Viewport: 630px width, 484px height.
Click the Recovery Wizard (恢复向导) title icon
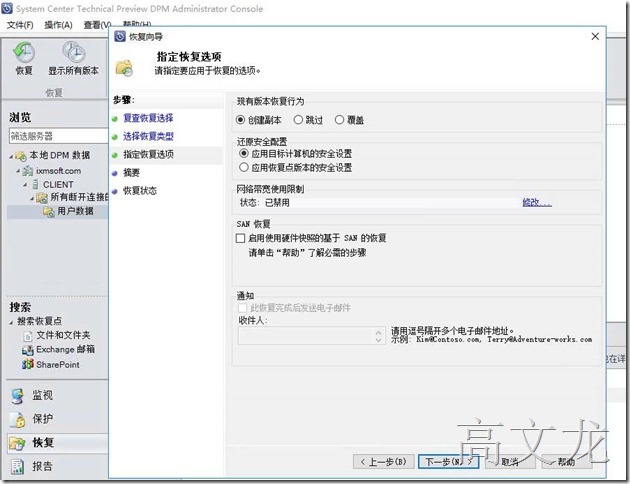click(x=120, y=37)
